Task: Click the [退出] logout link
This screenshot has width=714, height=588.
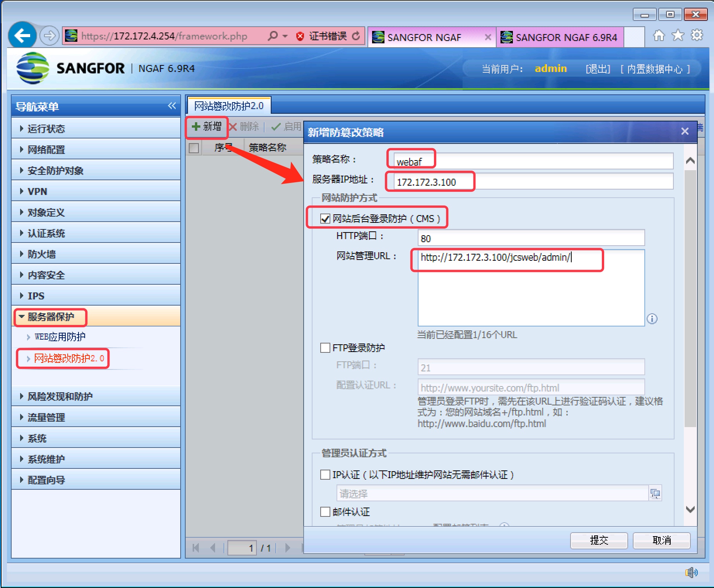Action: point(598,69)
